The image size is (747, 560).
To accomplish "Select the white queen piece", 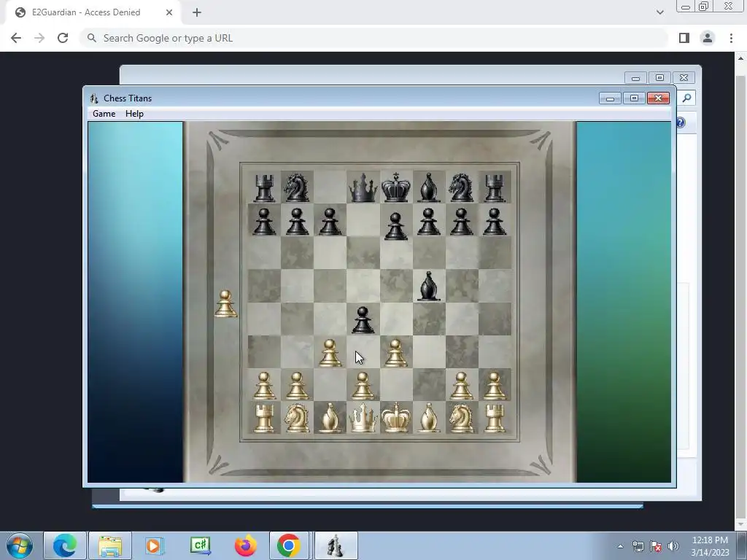I will pos(363,418).
